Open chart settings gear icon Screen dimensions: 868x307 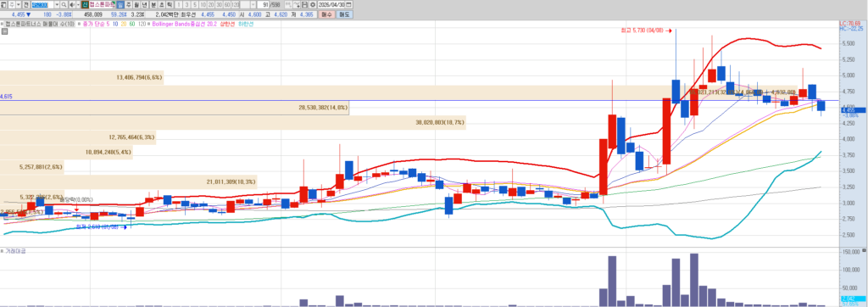tap(312, 4)
